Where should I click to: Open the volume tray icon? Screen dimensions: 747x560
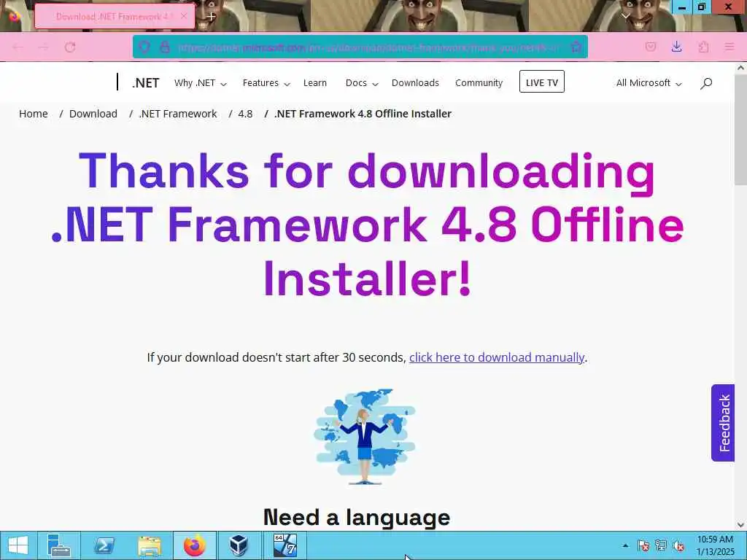tap(678, 545)
